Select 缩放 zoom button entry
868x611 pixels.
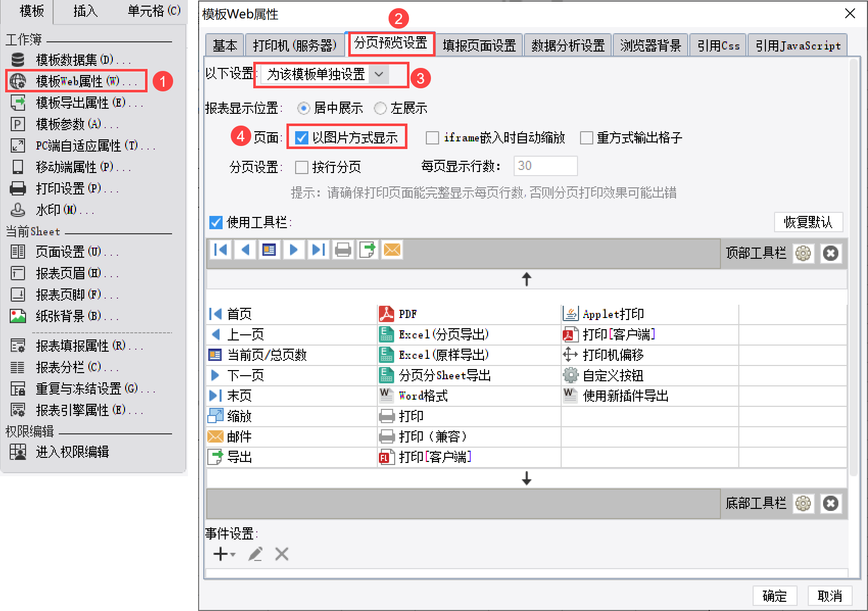click(292, 416)
